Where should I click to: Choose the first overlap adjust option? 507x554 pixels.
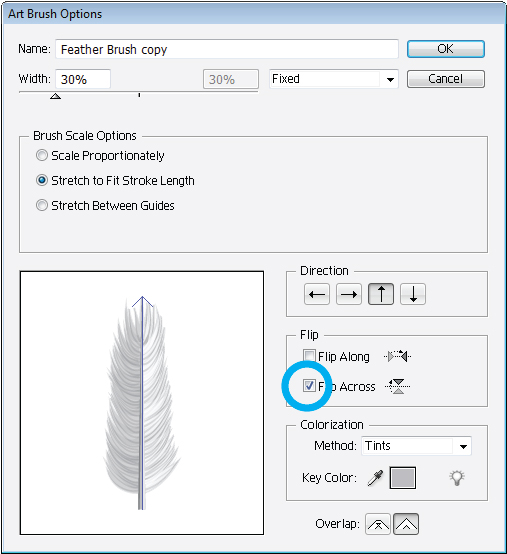(378, 524)
